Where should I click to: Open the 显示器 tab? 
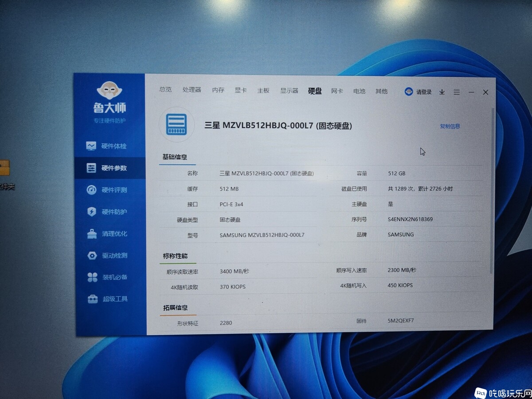[289, 90]
